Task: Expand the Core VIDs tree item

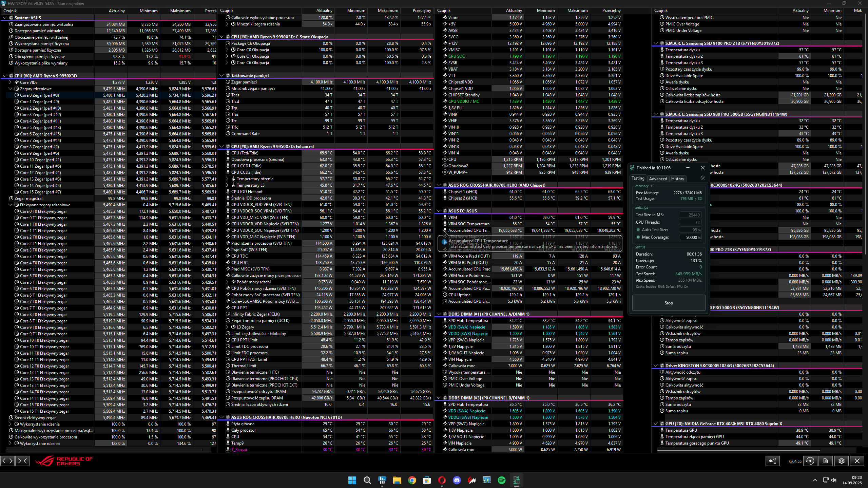Action: click(10, 82)
